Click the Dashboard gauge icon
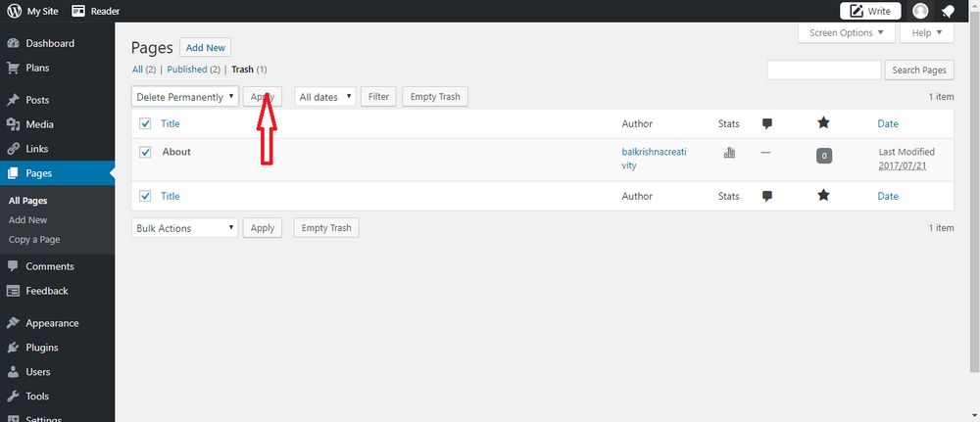 click(13, 44)
